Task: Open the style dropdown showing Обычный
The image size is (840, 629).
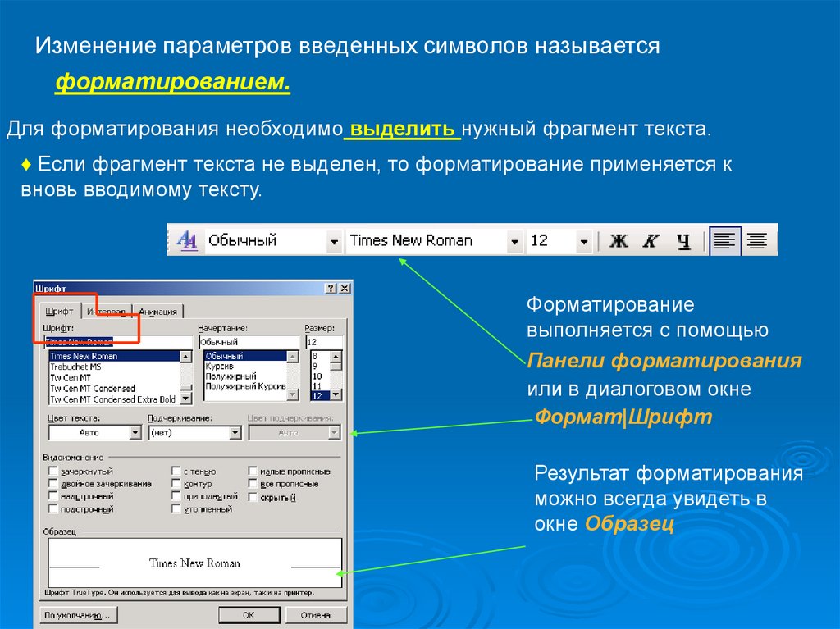Action: [x=334, y=241]
